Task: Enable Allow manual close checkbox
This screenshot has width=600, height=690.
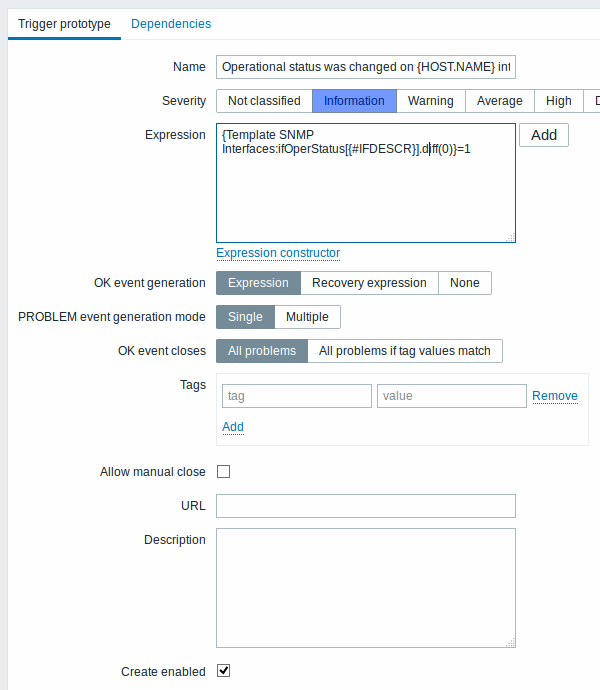Action: coord(224,472)
